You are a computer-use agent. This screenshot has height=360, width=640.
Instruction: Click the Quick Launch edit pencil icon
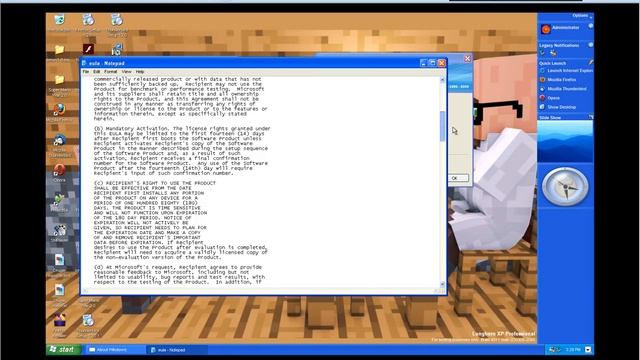tap(590, 62)
